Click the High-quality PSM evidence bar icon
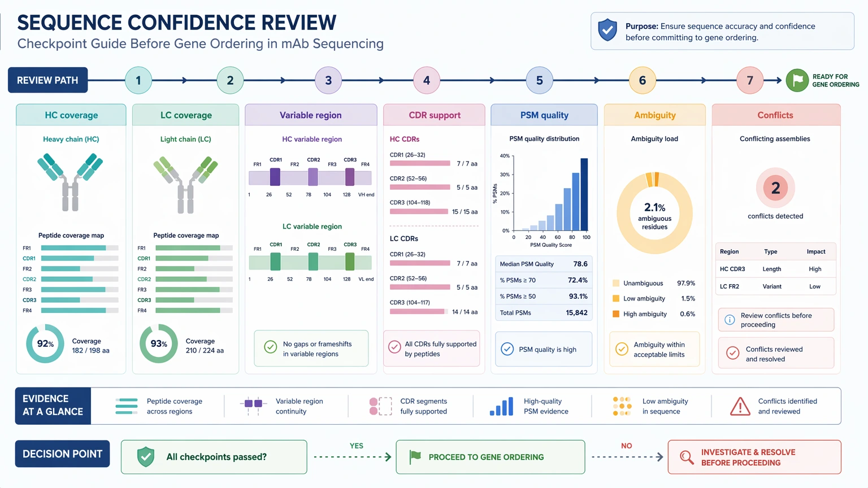The width and height of the screenshot is (868, 488). point(501,406)
